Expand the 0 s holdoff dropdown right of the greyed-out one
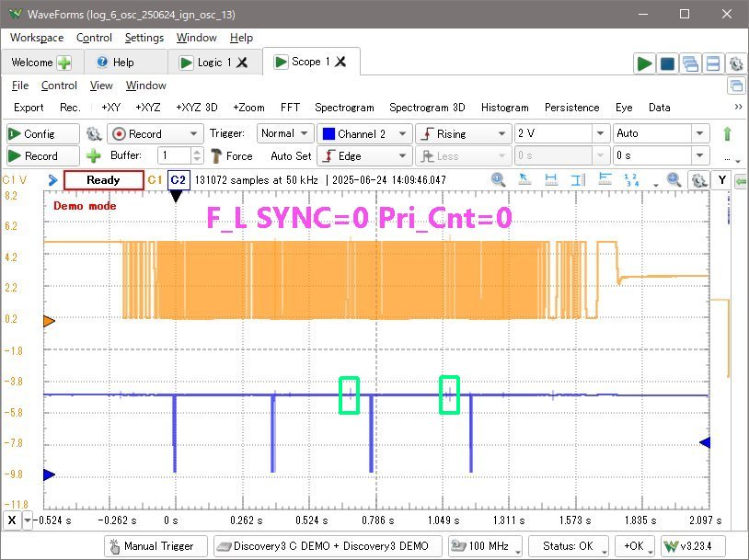The width and height of the screenshot is (749, 560). click(699, 155)
